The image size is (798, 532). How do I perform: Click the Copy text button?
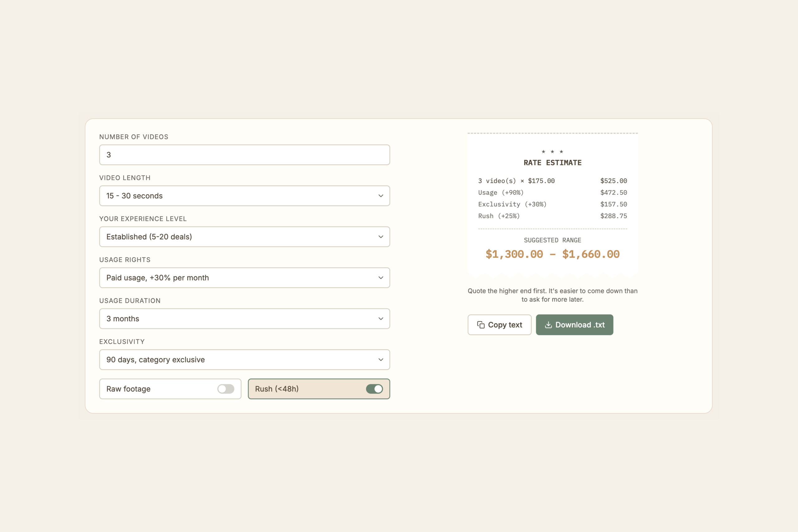tap(499, 325)
